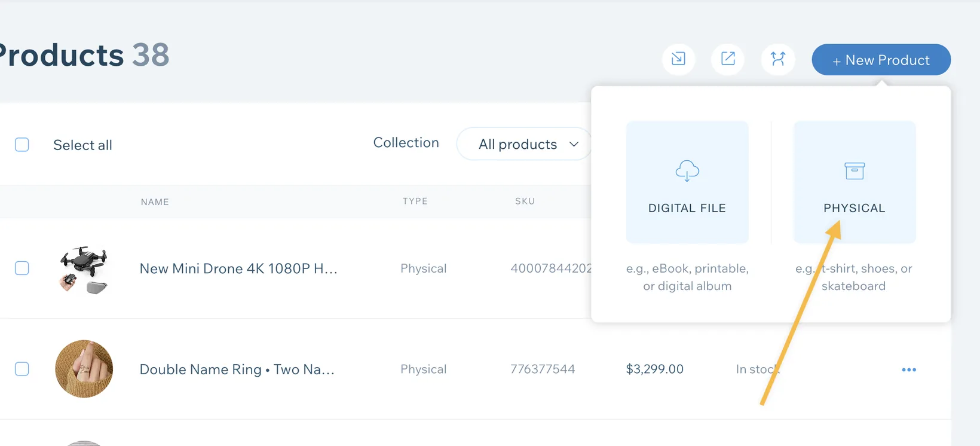The height and width of the screenshot is (446, 980).
Task: Click the eBook, printable description text
Action: coord(687,277)
